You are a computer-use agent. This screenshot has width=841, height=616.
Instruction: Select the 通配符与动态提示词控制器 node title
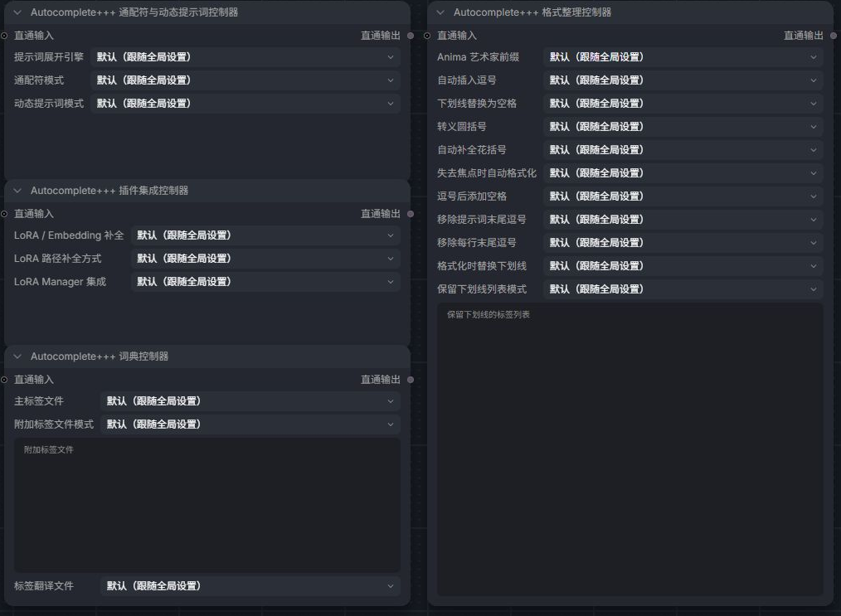point(134,12)
